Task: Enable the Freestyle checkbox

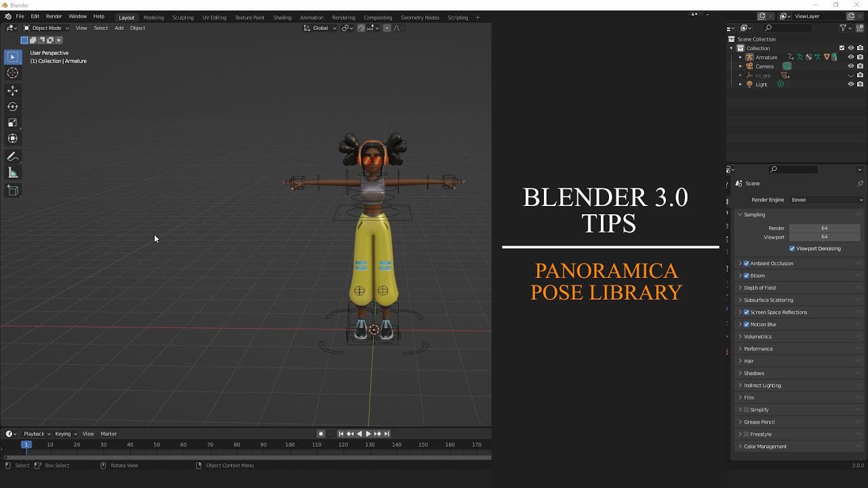Action: 747,434
